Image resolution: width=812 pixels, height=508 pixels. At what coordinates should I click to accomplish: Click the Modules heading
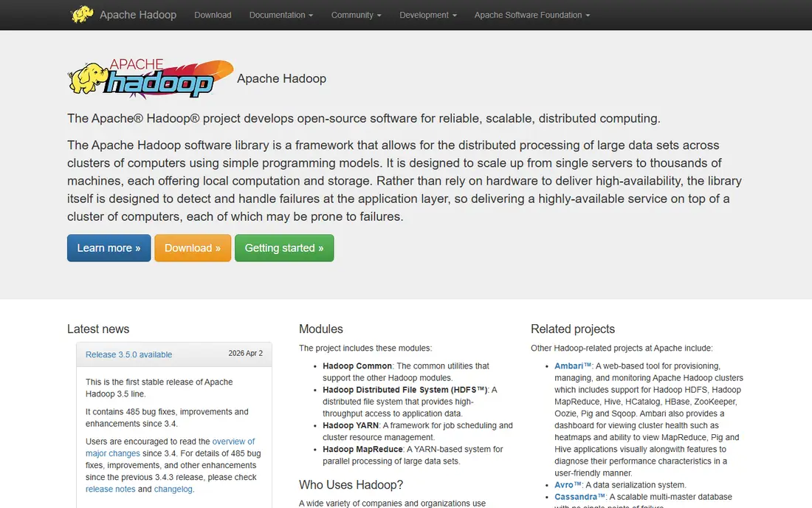coord(321,329)
